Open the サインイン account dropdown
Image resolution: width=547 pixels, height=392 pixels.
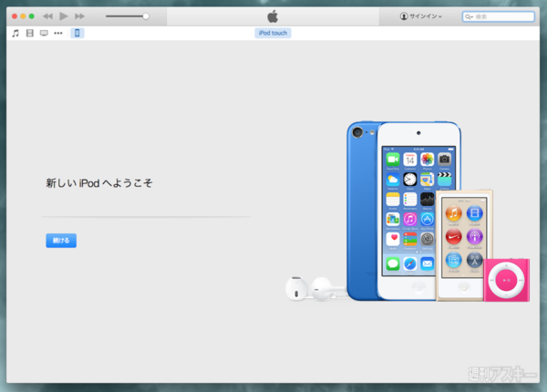[x=421, y=16]
